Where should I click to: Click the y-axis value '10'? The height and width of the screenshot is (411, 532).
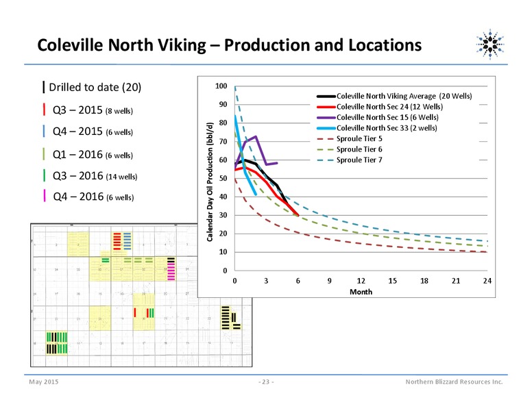tap(223, 252)
